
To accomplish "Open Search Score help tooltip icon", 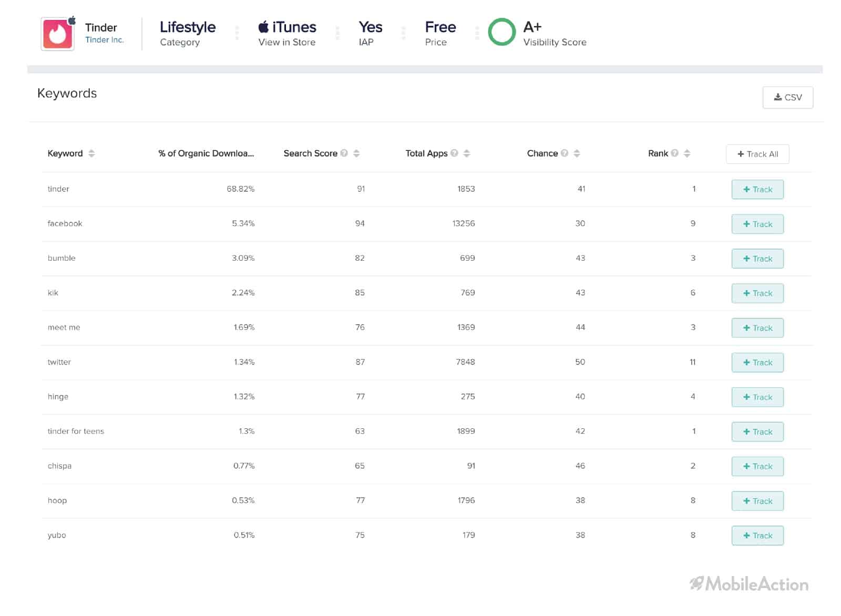I will pyautogui.click(x=344, y=153).
